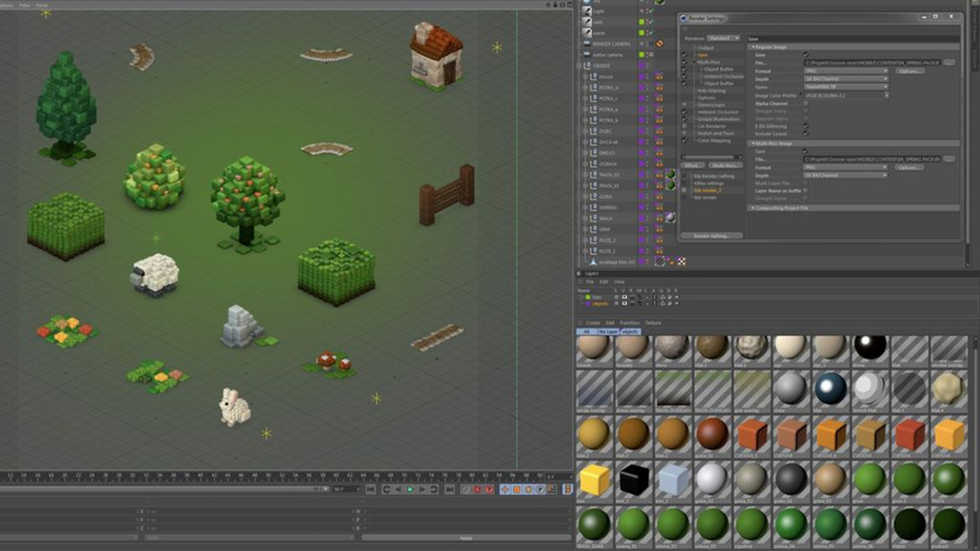Click the Effect... button
980x551 pixels.
(692, 166)
